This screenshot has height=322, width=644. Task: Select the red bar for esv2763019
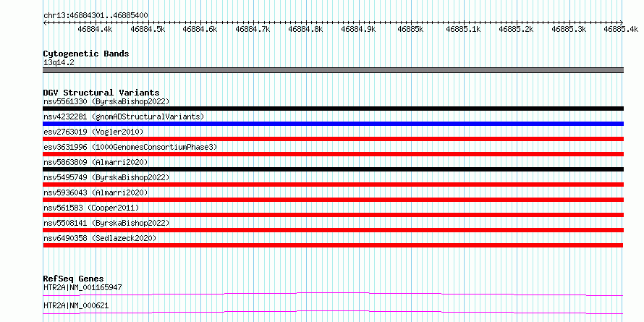(334, 139)
